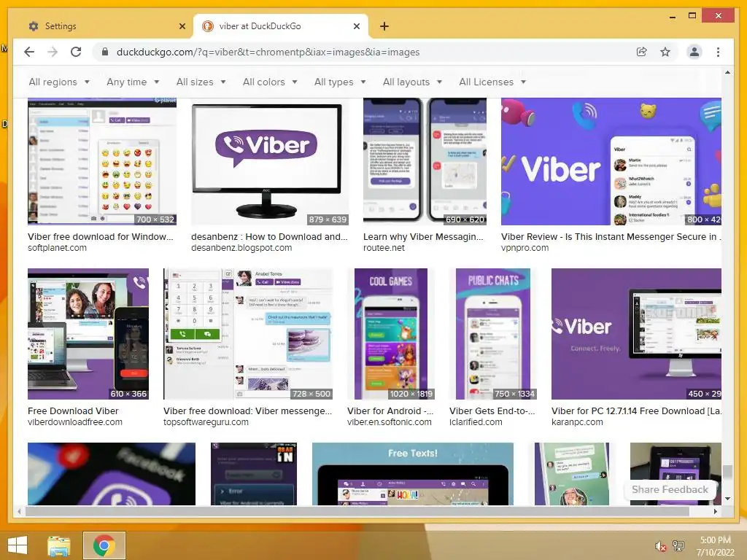Click the address bar URL field

tap(268, 52)
